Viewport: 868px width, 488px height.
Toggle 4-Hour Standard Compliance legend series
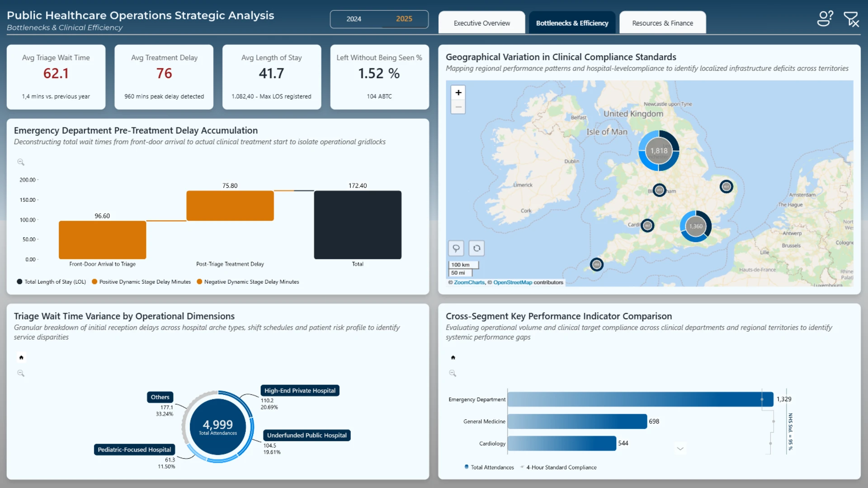tap(558, 467)
